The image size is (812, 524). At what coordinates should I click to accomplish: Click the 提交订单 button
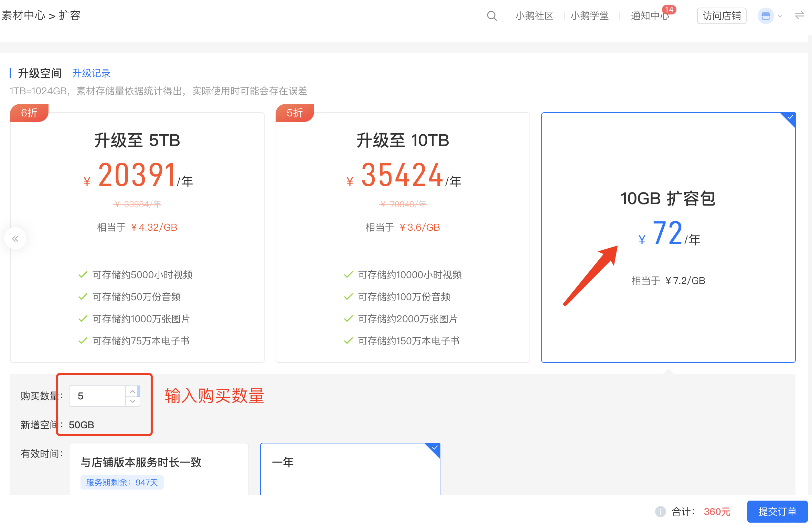777,512
